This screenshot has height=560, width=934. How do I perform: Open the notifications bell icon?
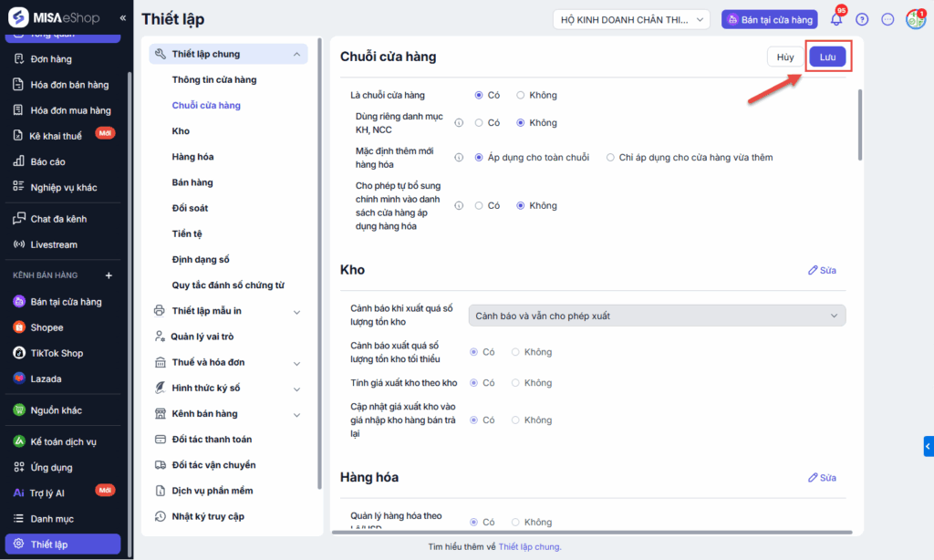[x=835, y=19]
